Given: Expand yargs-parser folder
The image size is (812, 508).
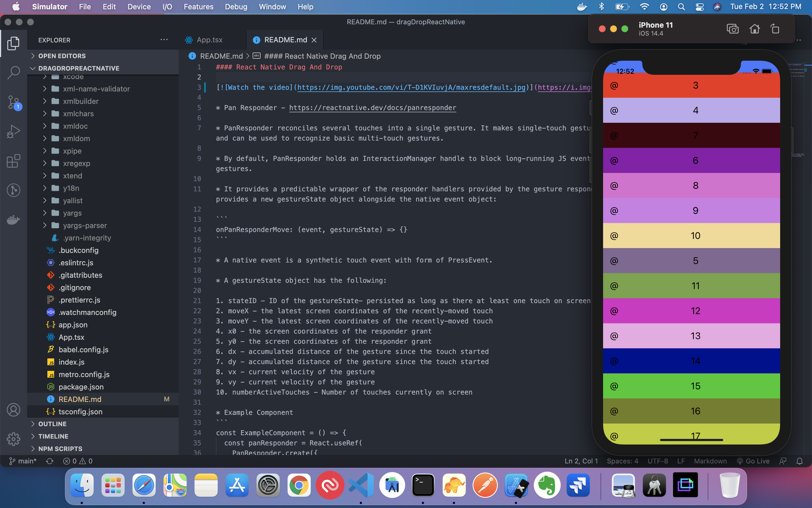Looking at the screenshot, I should pyautogui.click(x=103, y=225).
